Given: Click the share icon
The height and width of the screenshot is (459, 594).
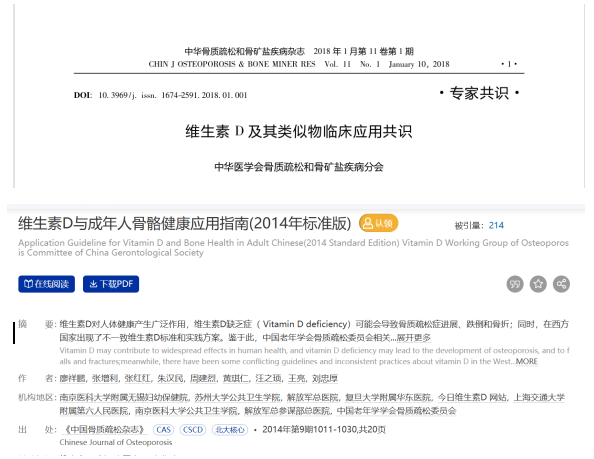Looking at the screenshot, I should tap(561, 284).
